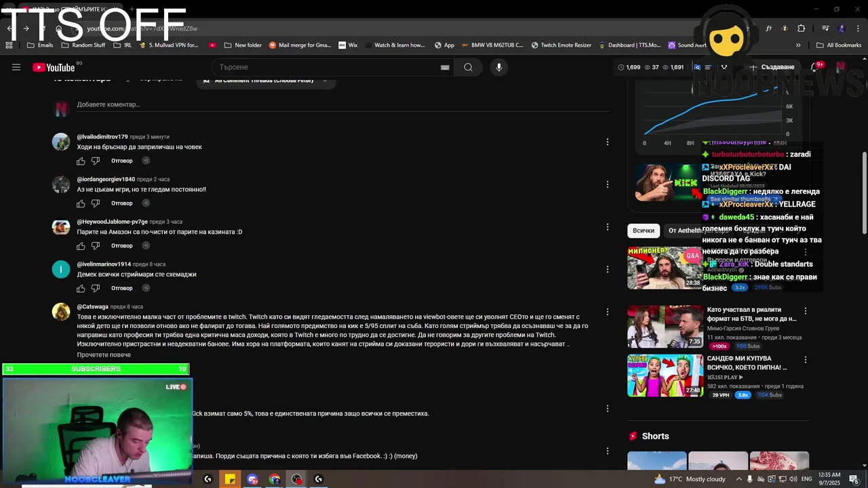Image resolution: width=868 pixels, height=488 pixels.
Task: Like the comment by @iordangeorgiev1840
Action: (81, 203)
